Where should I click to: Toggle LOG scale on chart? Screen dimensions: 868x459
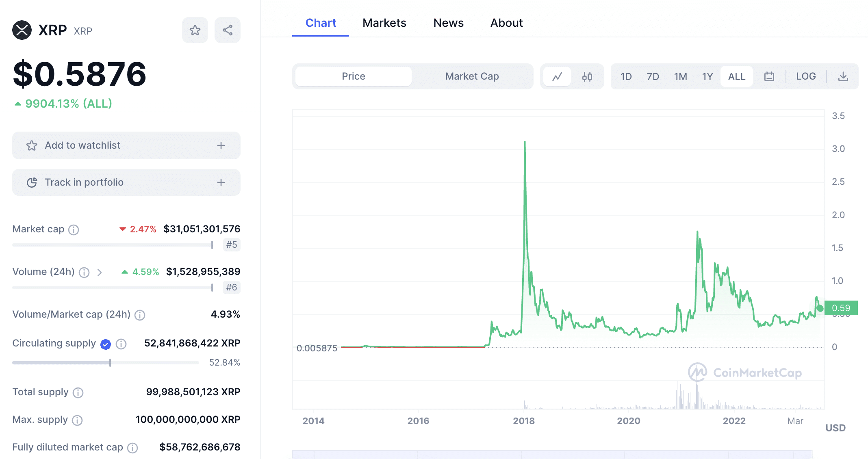(806, 76)
